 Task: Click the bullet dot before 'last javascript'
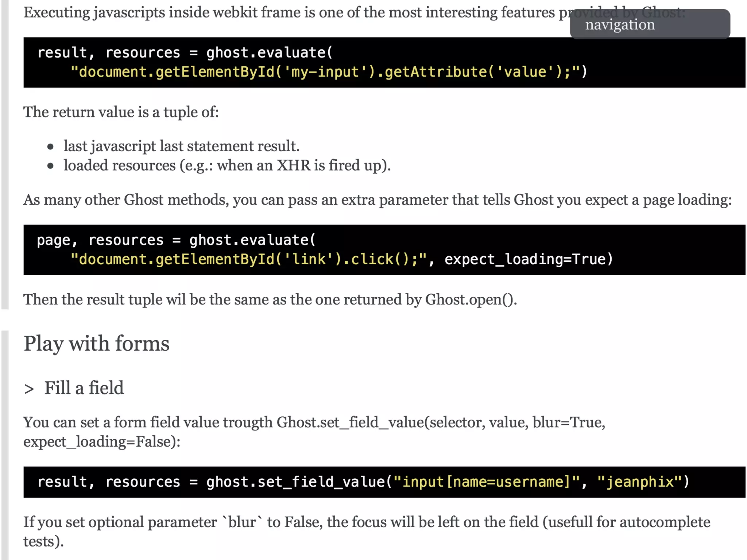[50, 147]
